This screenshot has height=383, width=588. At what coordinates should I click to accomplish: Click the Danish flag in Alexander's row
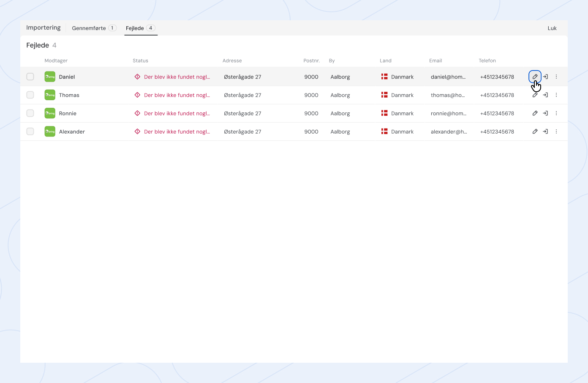384,131
